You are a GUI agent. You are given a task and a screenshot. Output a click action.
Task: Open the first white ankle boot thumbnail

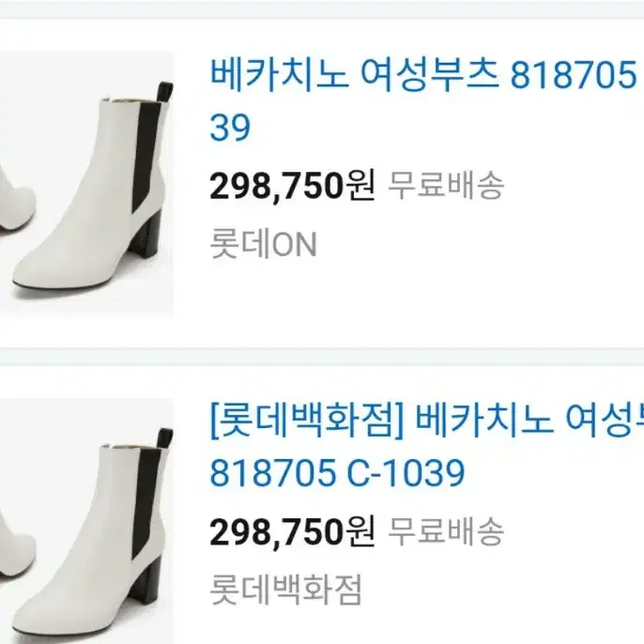[86, 184]
